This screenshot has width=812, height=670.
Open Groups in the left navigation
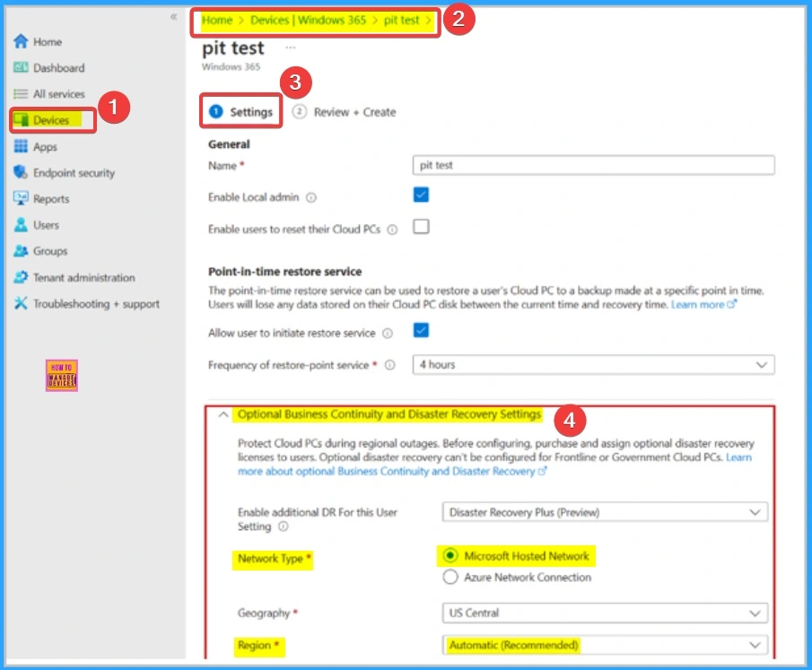[50, 251]
